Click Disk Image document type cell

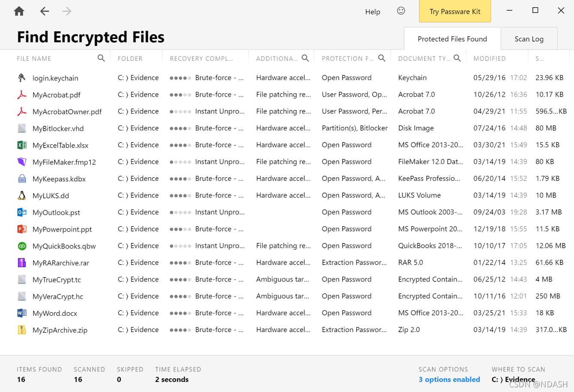416,128
